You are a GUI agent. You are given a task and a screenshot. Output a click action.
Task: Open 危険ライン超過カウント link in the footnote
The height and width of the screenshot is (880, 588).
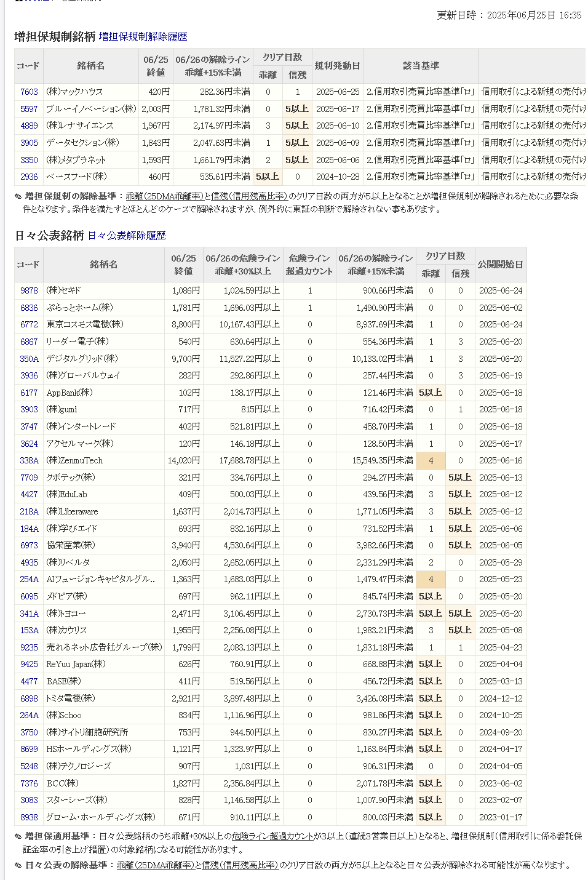click(272, 836)
